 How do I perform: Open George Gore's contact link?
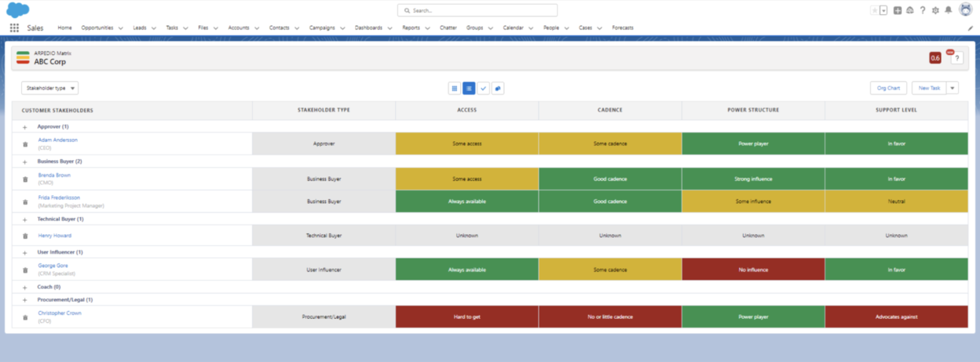click(x=53, y=265)
